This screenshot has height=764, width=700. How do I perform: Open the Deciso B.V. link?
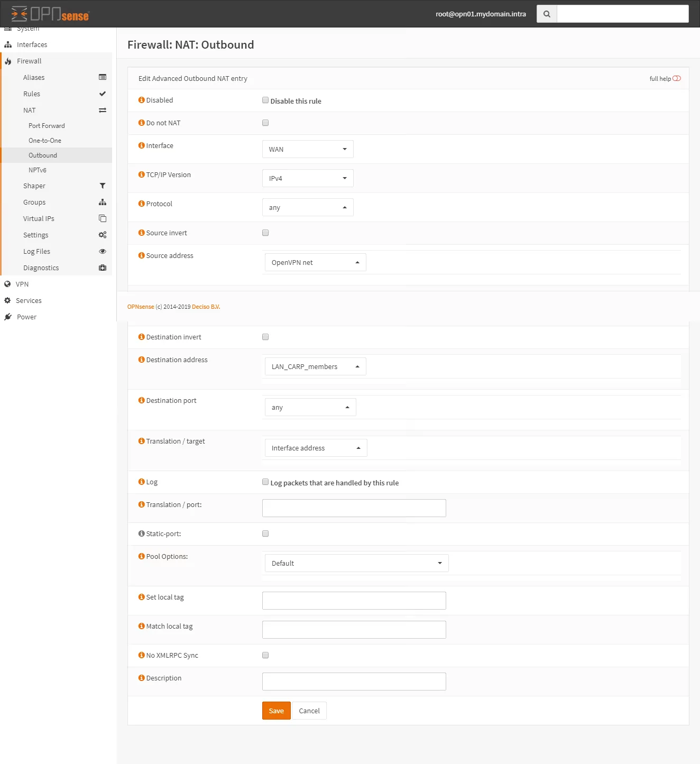[x=206, y=306]
